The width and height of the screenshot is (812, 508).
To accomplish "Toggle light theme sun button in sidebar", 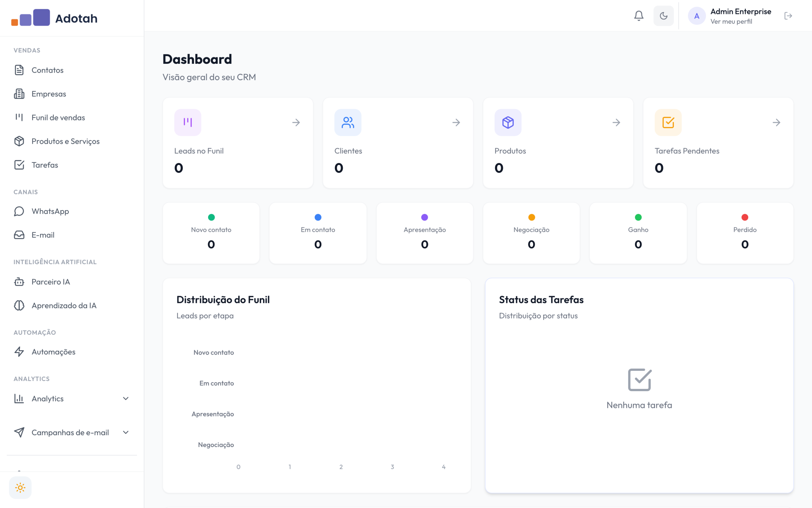I will click(20, 487).
